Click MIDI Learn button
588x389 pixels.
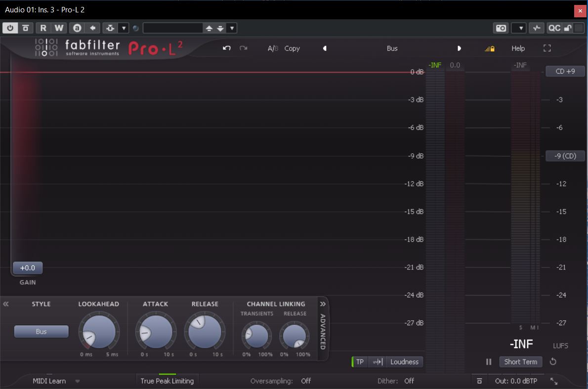point(49,381)
